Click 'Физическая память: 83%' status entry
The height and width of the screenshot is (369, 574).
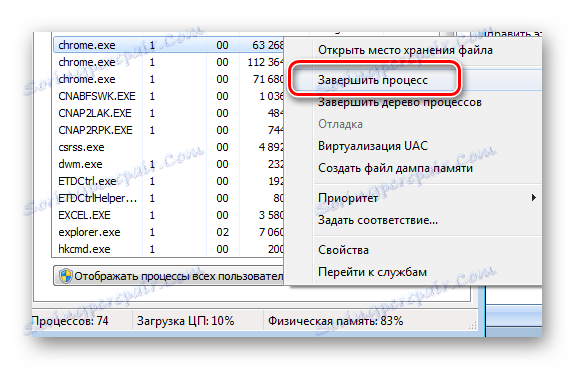[x=336, y=321]
